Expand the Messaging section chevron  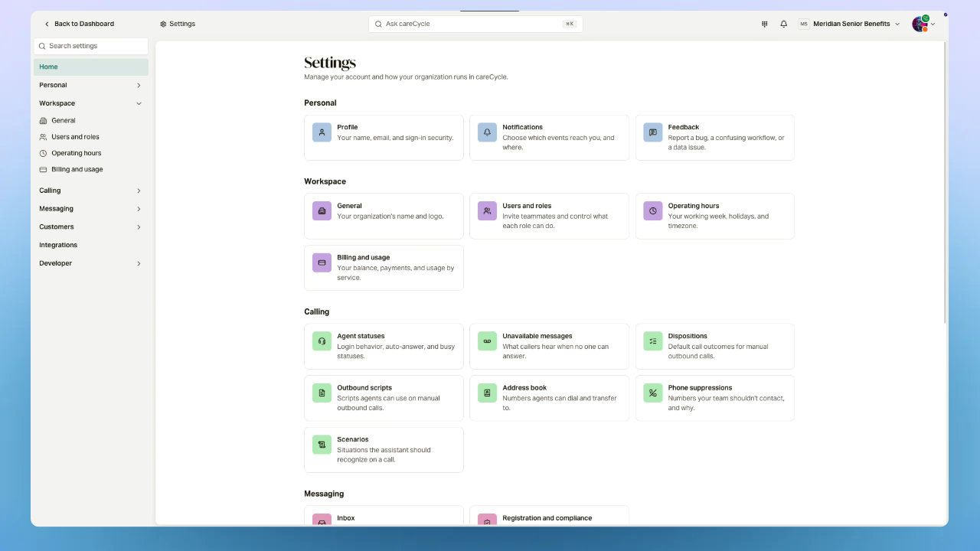point(139,209)
